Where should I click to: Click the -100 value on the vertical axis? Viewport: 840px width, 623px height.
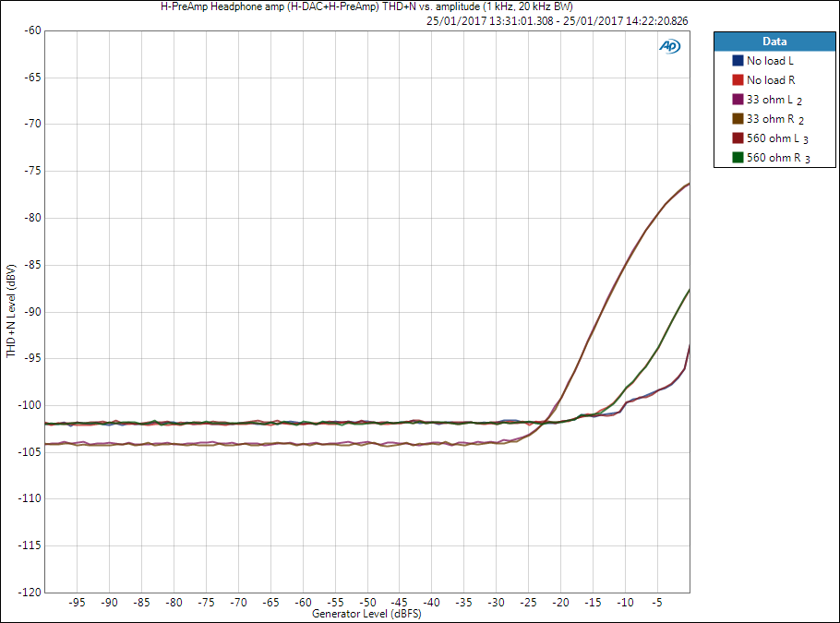[30, 405]
